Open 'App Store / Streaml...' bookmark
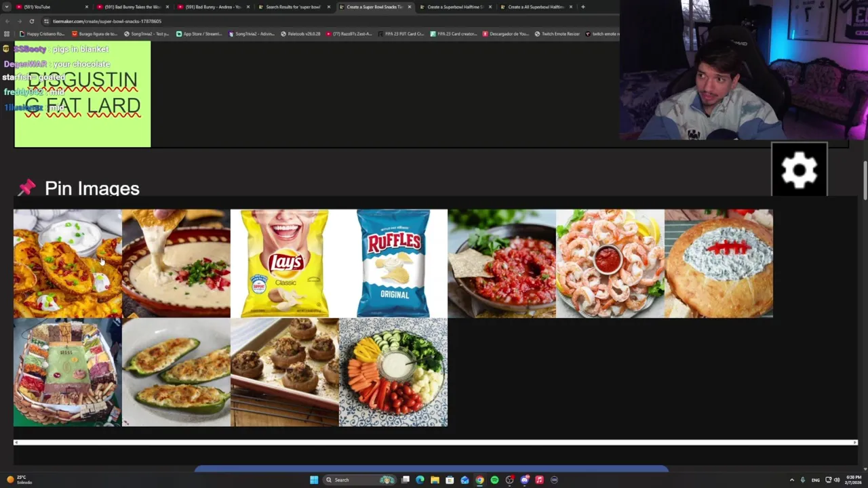868x488 pixels. coord(199,34)
